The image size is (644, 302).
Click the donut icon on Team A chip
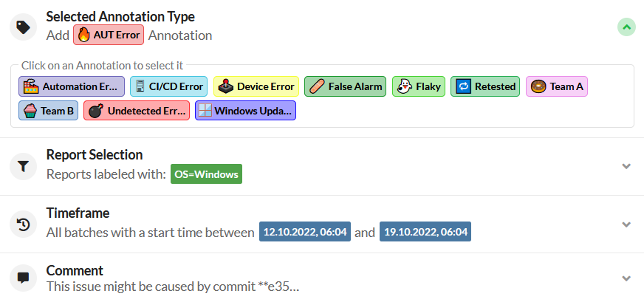(x=538, y=86)
